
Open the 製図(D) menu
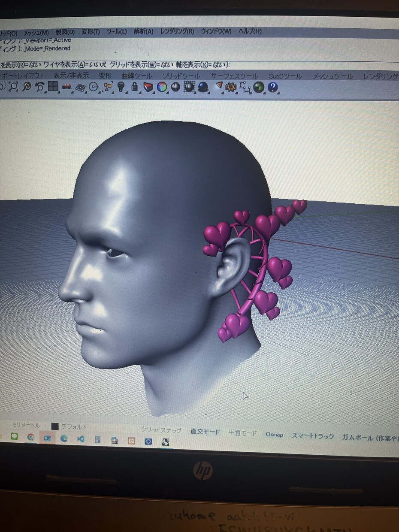[x=65, y=32]
